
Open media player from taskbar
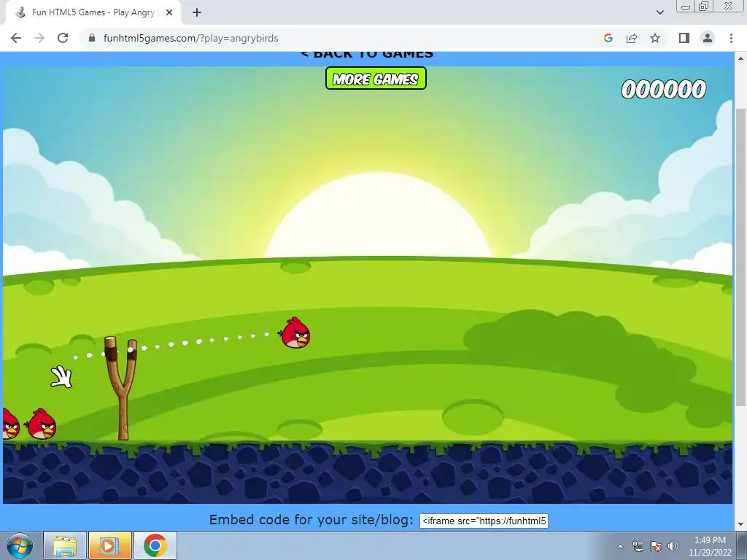[109, 545]
